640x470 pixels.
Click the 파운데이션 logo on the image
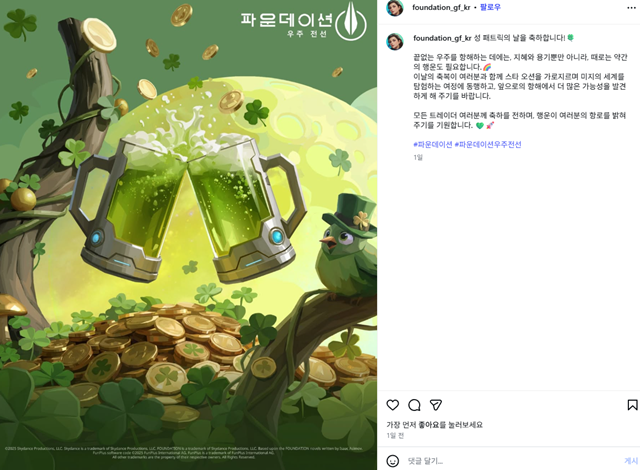click(x=303, y=22)
